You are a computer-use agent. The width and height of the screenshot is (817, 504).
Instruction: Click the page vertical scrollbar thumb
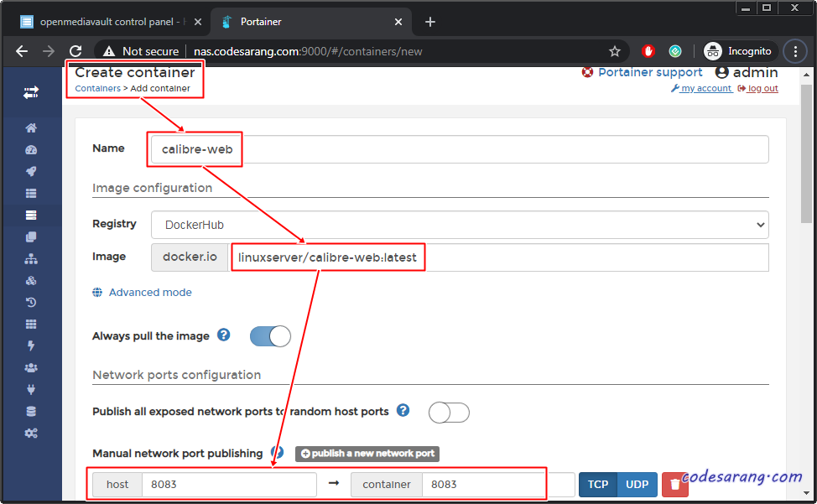[x=806, y=153]
